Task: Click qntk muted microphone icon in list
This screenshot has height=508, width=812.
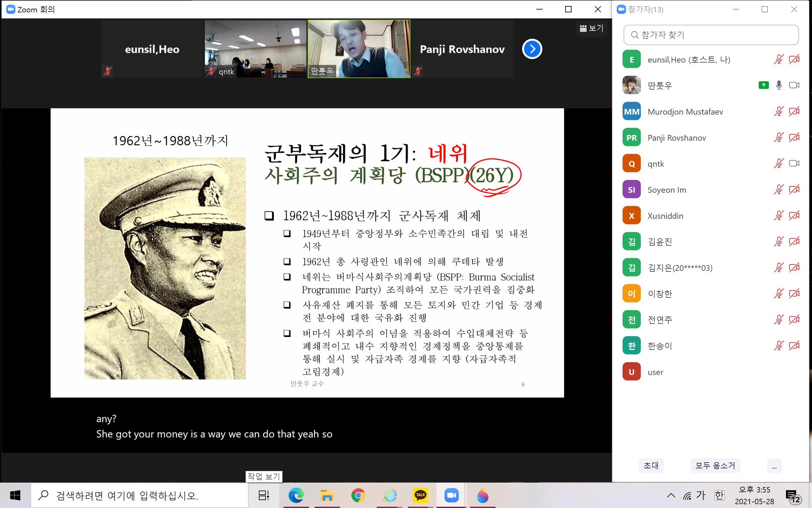Action: [x=778, y=164]
